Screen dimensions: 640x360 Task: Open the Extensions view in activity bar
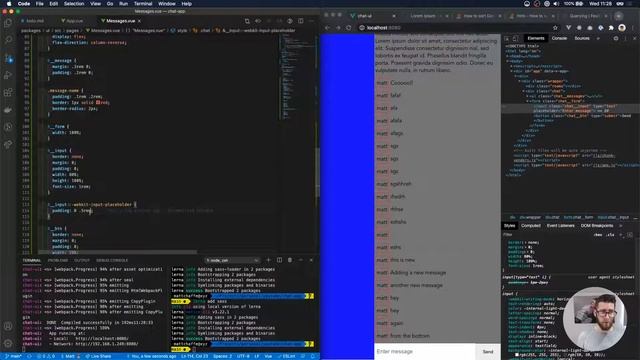point(8,92)
